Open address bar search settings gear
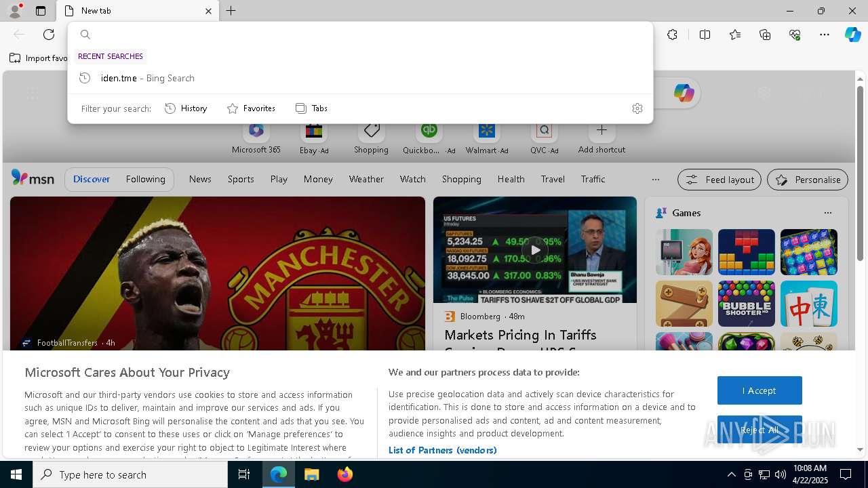The height and width of the screenshot is (488, 868). point(637,108)
